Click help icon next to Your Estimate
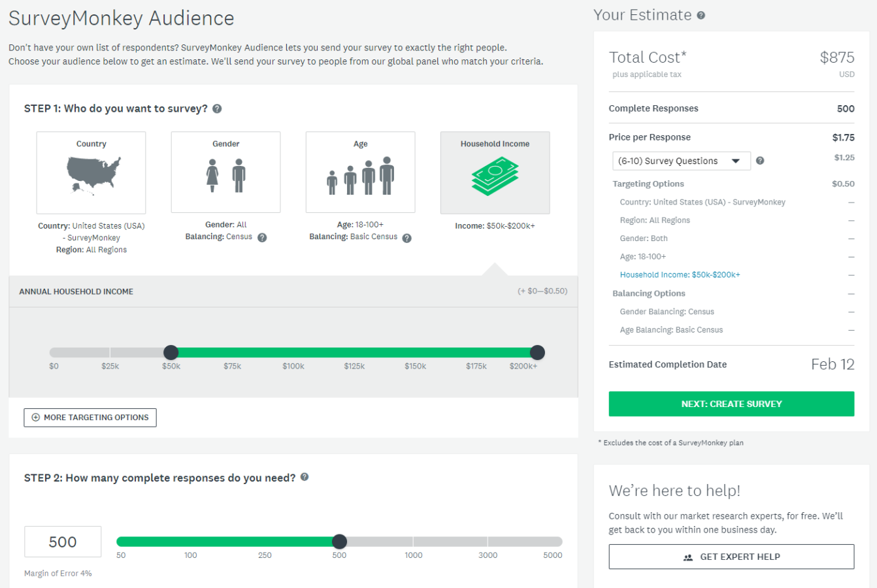 tap(701, 16)
